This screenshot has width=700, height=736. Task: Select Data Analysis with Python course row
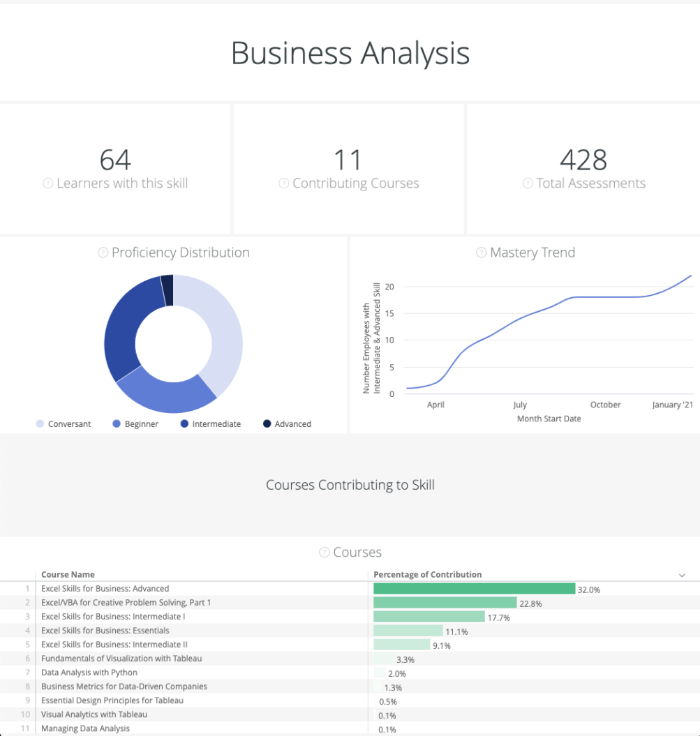pyautogui.click(x=350, y=673)
